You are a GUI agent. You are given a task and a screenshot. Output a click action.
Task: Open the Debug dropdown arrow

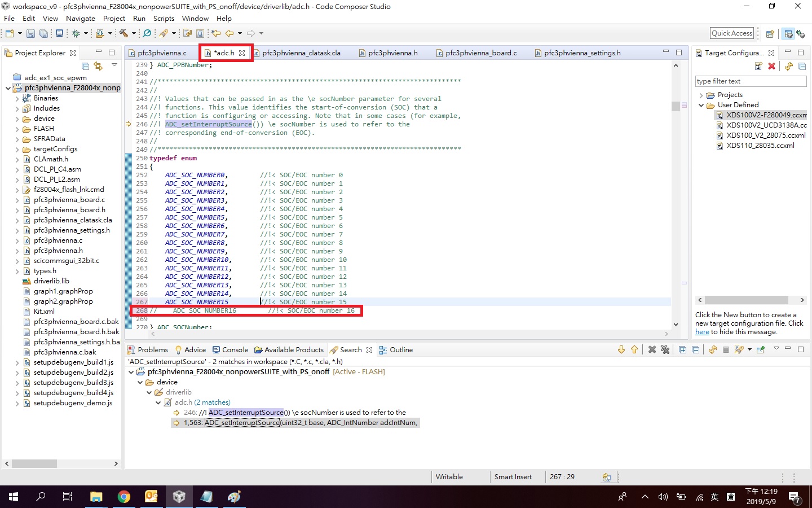click(86, 33)
